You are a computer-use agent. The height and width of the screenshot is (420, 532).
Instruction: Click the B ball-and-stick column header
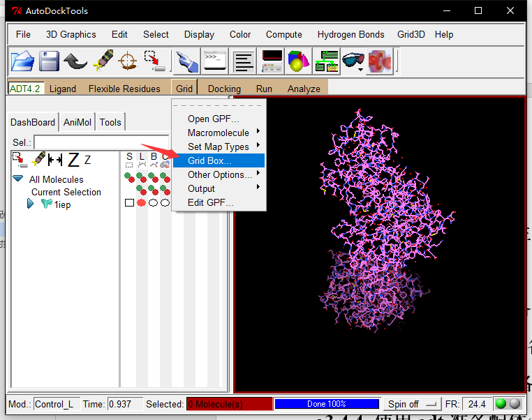[154, 160]
